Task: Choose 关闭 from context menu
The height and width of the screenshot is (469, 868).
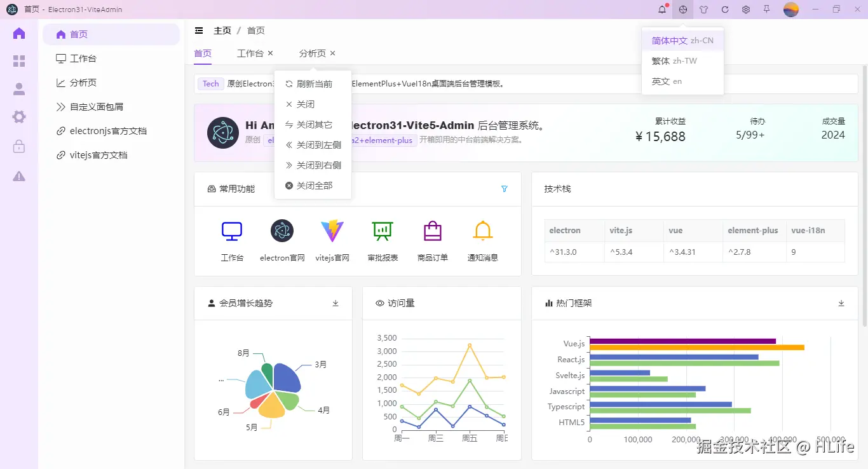Action: pos(313,104)
